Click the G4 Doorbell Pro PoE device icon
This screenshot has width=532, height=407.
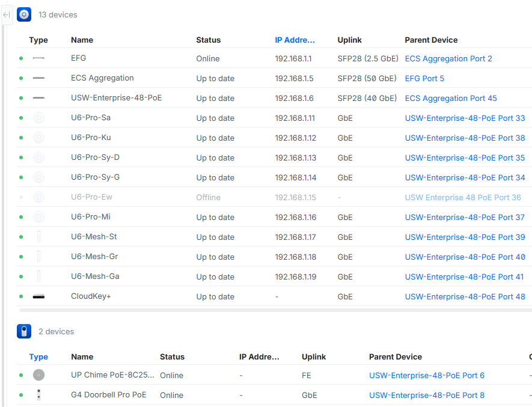38,394
